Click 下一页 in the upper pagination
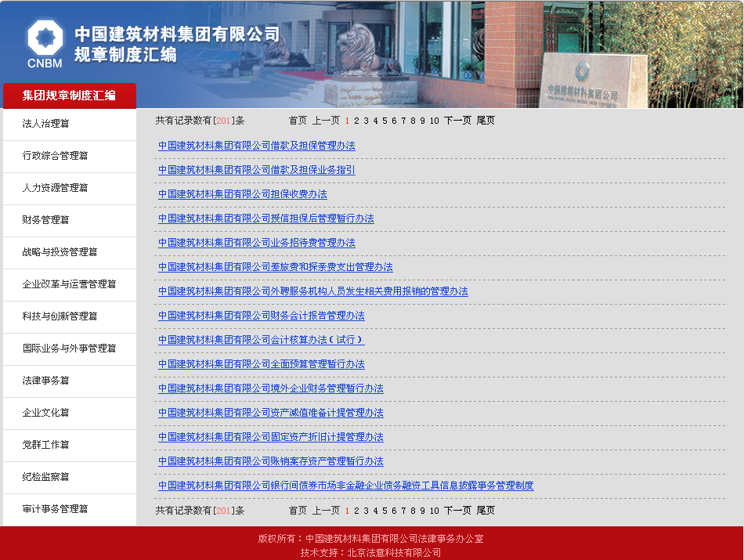Screen dimensions: 744x560 (458, 121)
